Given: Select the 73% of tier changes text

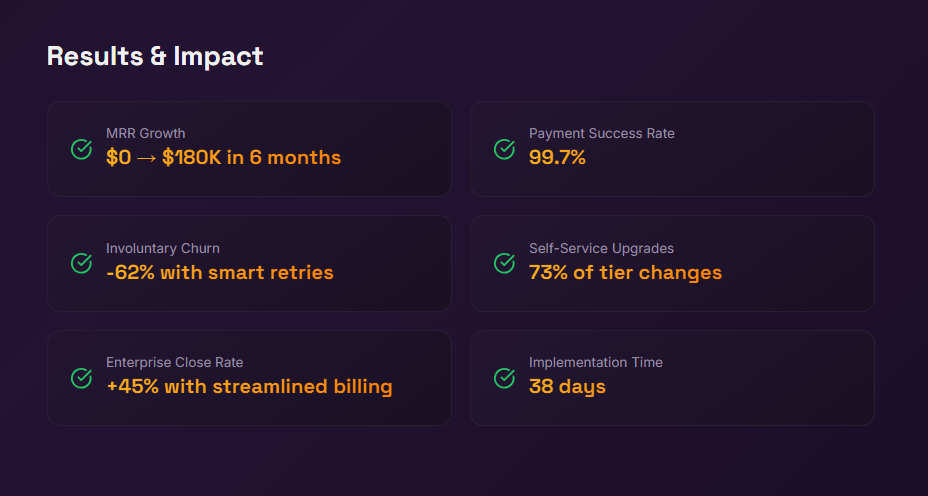Looking at the screenshot, I should point(625,272).
